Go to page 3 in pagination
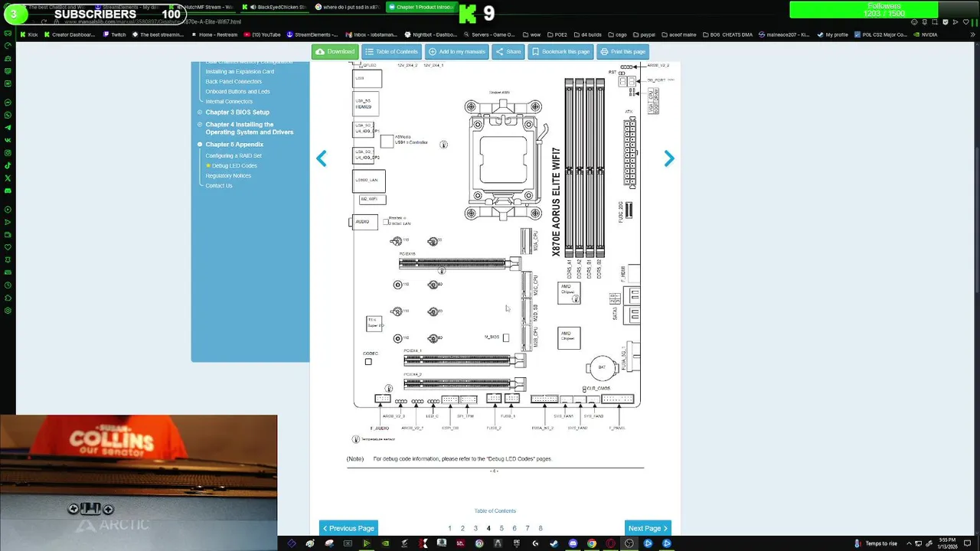Viewport: 980px width, 551px height. point(475,528)
